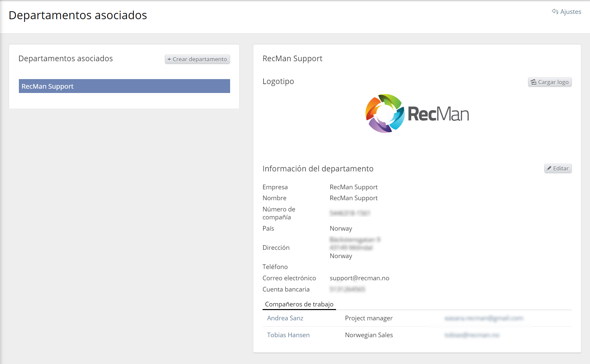Viewport: 590px width, 364px height.
Task: Click the pencil icon in Editar
Action: click(x=549, y=168)
